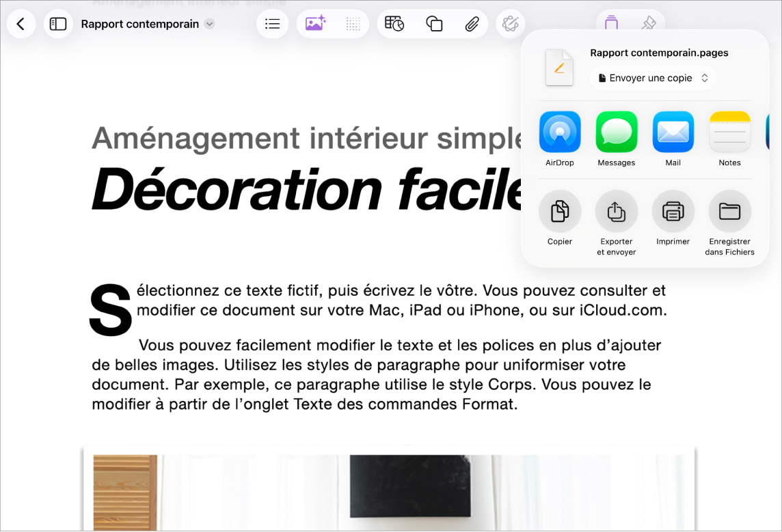
Task: Share the document via AirDrop
Action: tap(560, 139)
